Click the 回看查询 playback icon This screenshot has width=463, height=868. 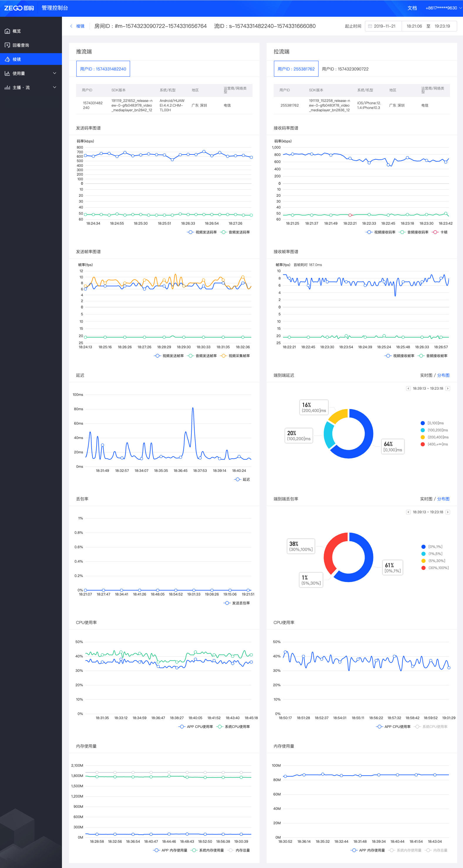(x=7, y=45)
